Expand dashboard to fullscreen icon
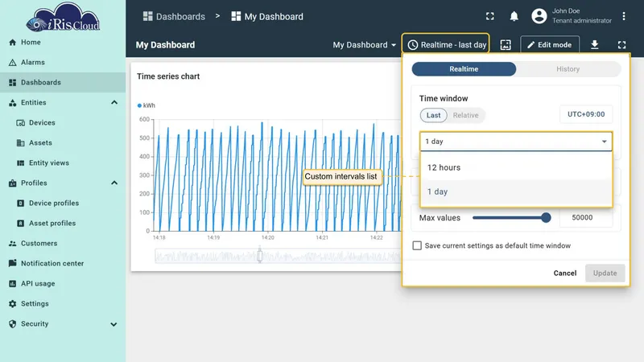This screenshot has height=362, width=644. tap(621, 45)
